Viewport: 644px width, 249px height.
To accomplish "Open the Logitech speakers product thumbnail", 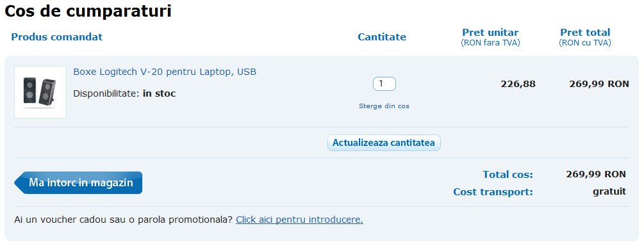I will pos(40,92).
